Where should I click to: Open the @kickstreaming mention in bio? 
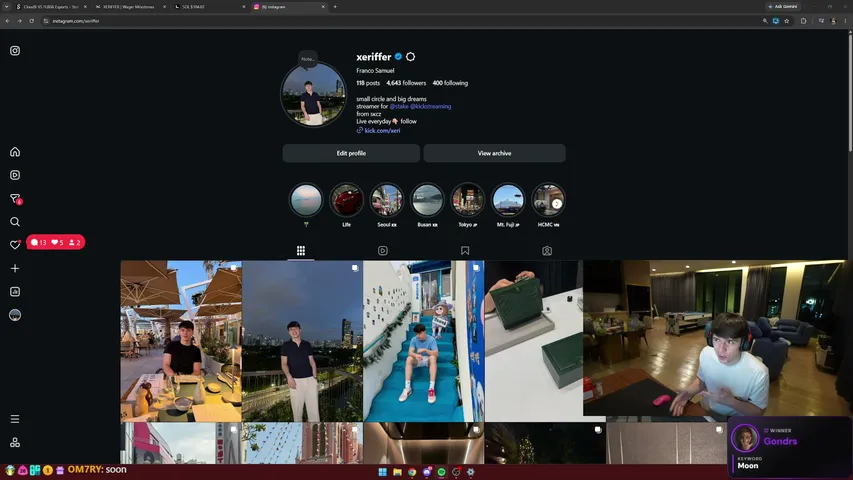[x=430, y=107]
